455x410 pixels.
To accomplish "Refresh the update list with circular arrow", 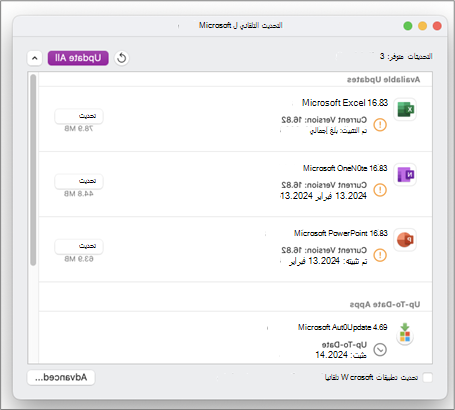I will 122,58.
